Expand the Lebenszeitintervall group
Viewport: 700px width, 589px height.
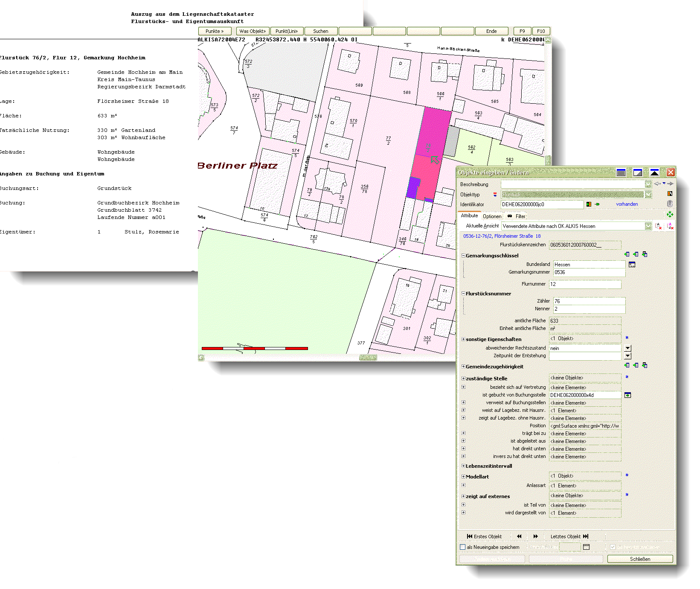click(463, 466)
